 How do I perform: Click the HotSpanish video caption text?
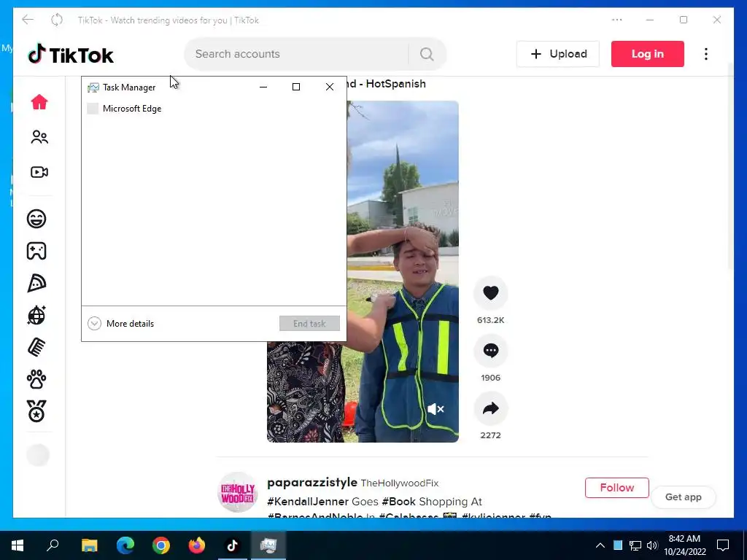coord(387,84)
